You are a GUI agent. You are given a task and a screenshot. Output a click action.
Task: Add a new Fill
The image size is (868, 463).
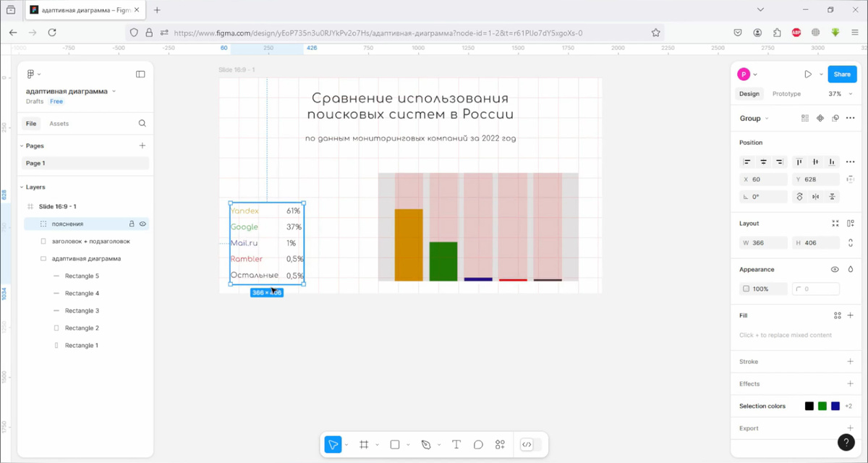[851, 315]
